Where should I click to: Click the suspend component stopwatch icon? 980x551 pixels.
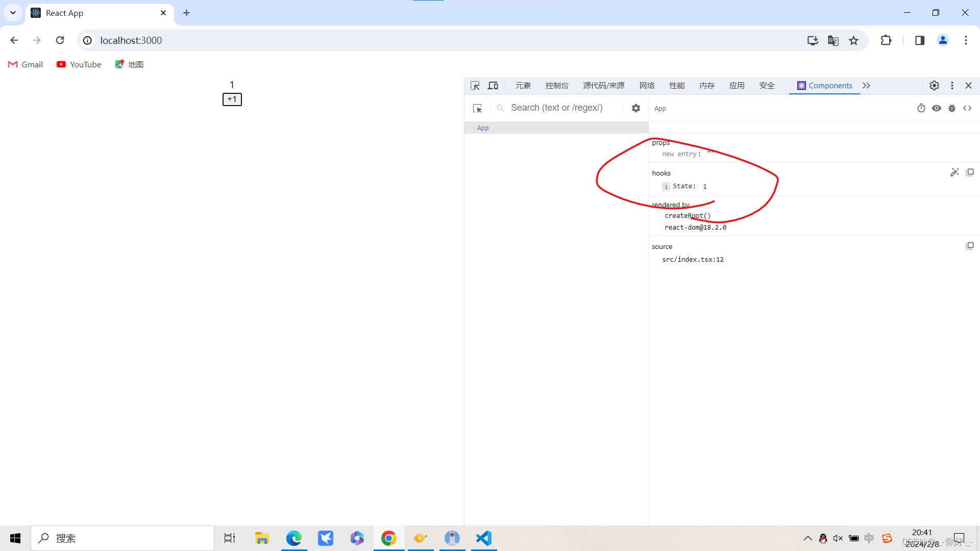click(x=921, y=108)
